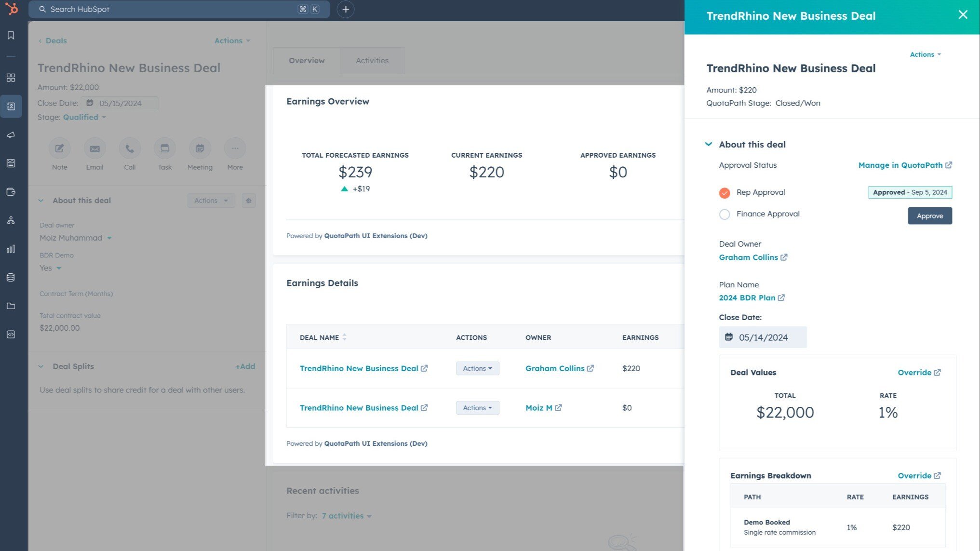Schedule a Meeting via the Meeting icon

coord(200,148)
